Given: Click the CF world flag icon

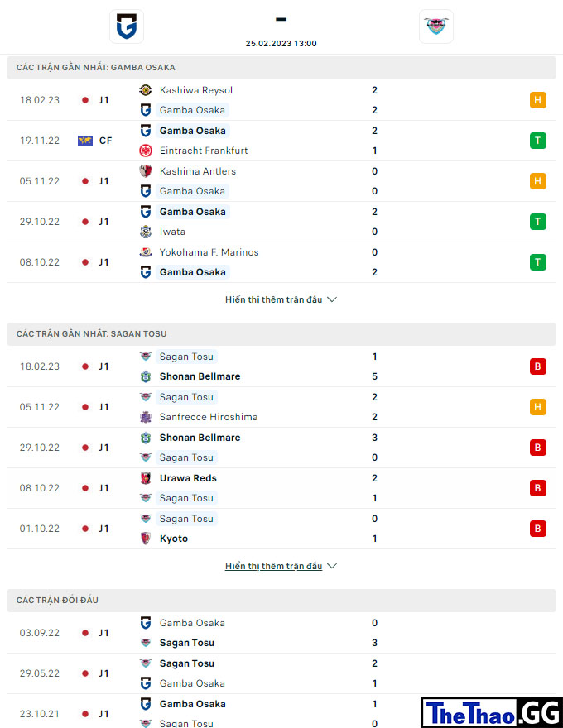Looking at the screenshot, I should pyautogui.click(x=85, y=141).
